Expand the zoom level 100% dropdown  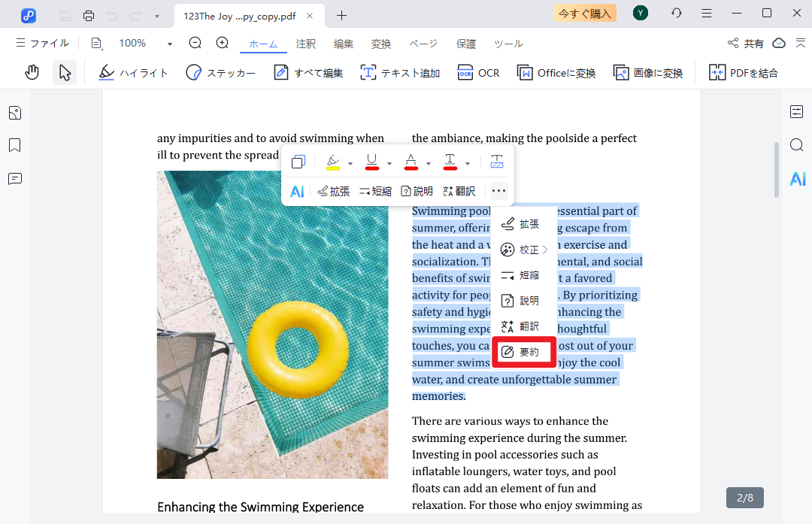170,44
